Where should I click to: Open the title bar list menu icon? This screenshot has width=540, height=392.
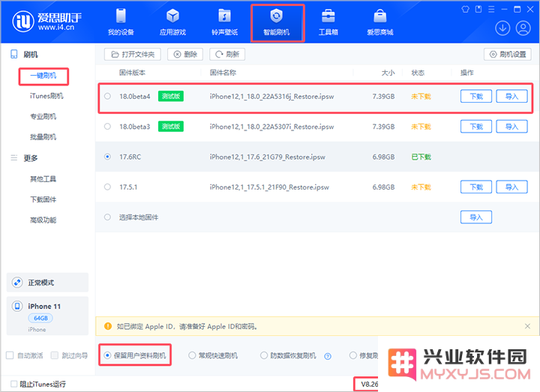pos(491,9)
